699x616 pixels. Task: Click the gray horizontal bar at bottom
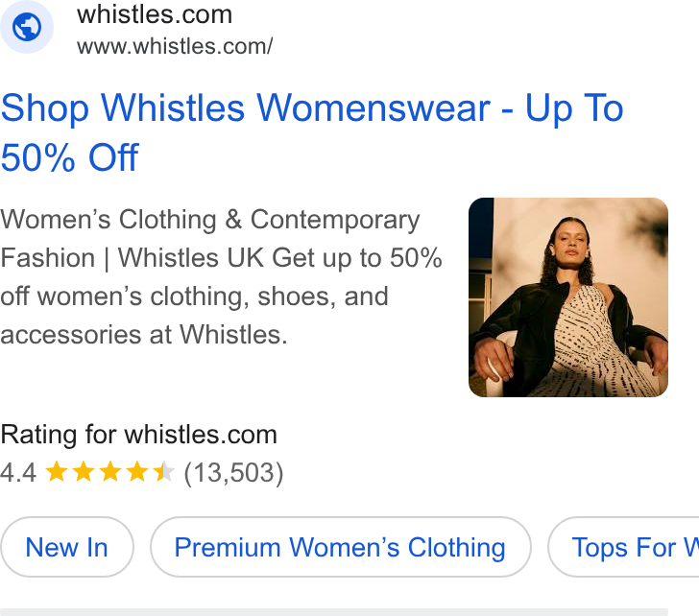coord(334,612)
